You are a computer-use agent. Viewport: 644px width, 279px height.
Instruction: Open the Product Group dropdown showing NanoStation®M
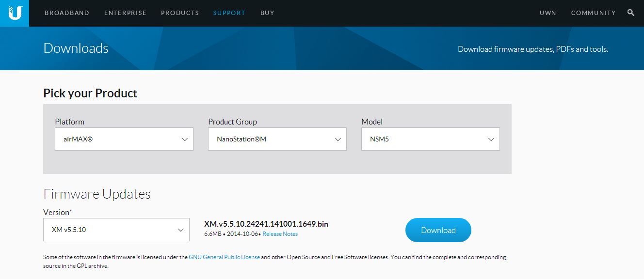coord(277,139)
